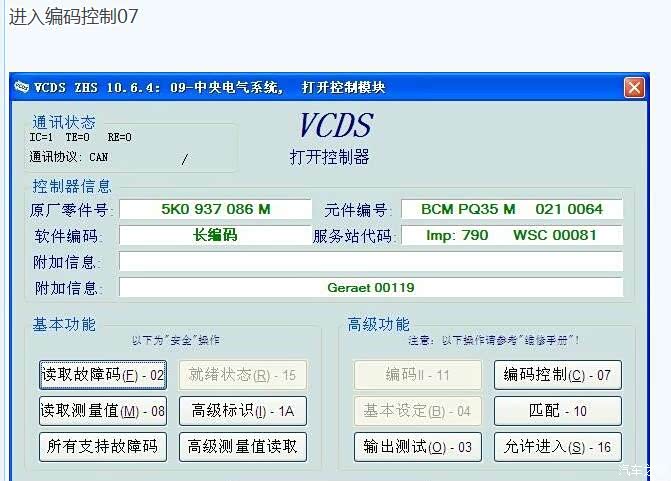Click the 维修手册 warning note
Viewport: 671px width, 481px height.
494,341
